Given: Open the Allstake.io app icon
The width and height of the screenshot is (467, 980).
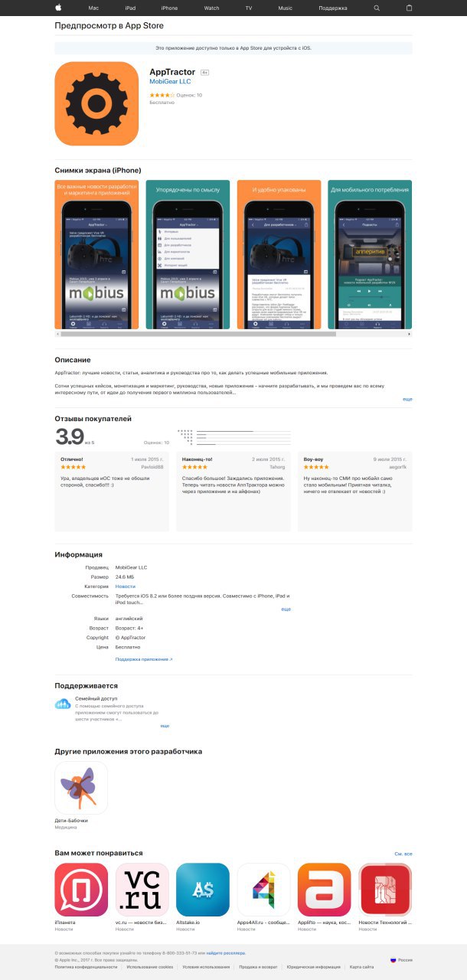Looking at the screenshot, I should pyautogui.click(x=203, y=890).
